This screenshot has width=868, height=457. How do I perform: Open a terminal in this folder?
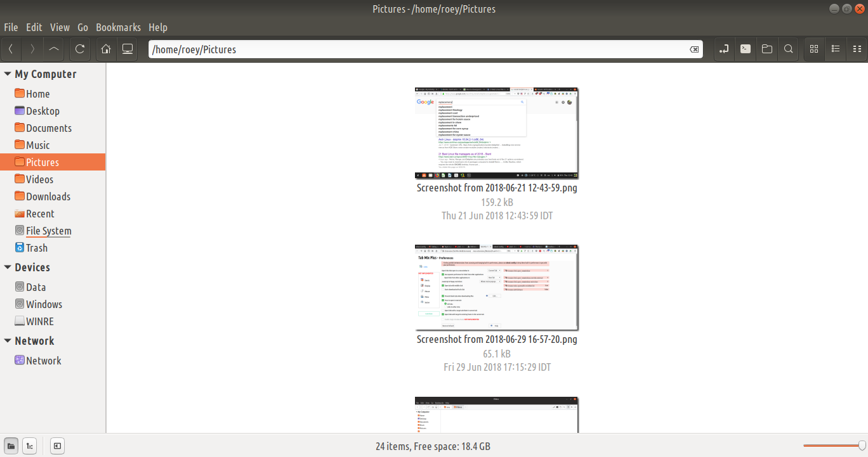[x=746, y=49]
